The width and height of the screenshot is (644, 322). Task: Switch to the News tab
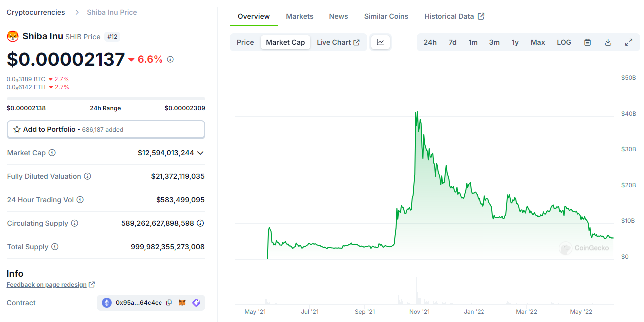338,16
